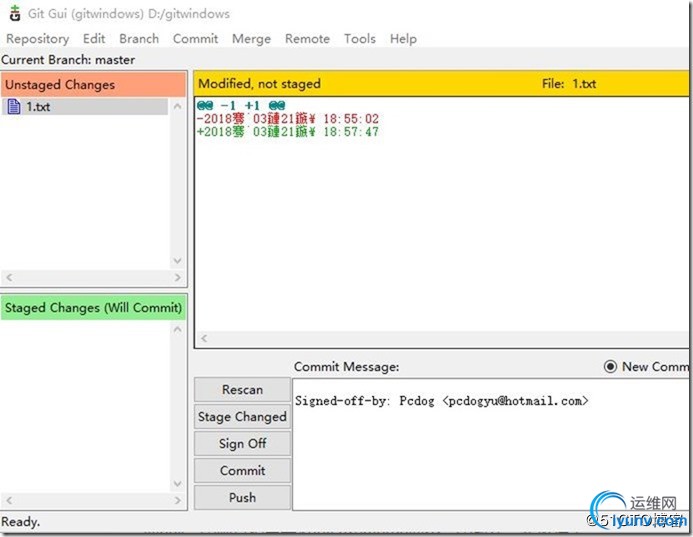Click the Current Branch: master label
The width and height of the screenshot is (693, 537).
click(x=68, y=60)
